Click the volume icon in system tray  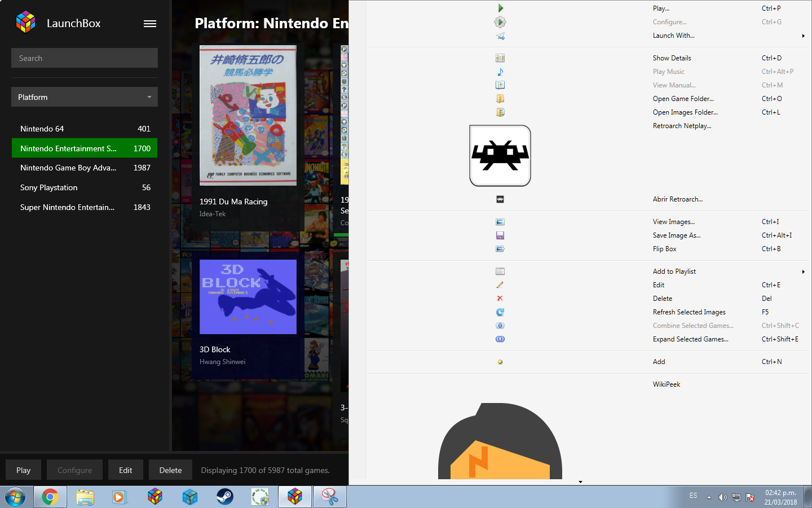pyautogui.click(x=722, y=497)
